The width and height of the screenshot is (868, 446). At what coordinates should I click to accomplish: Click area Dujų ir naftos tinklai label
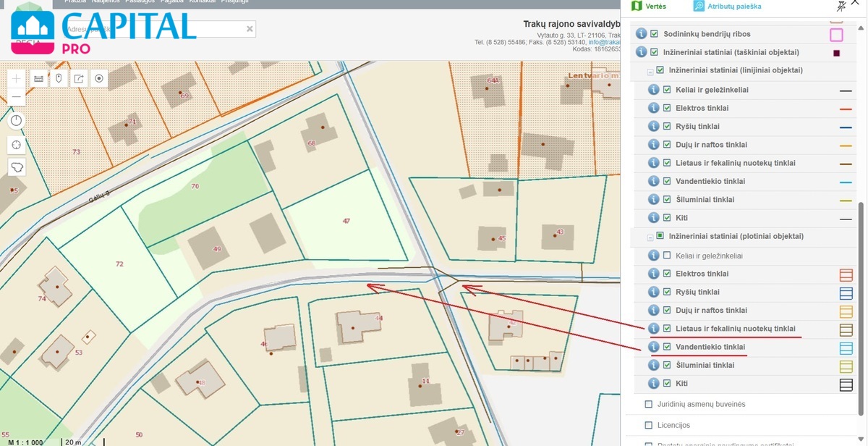pyautogui.click(x=711, y=310)
